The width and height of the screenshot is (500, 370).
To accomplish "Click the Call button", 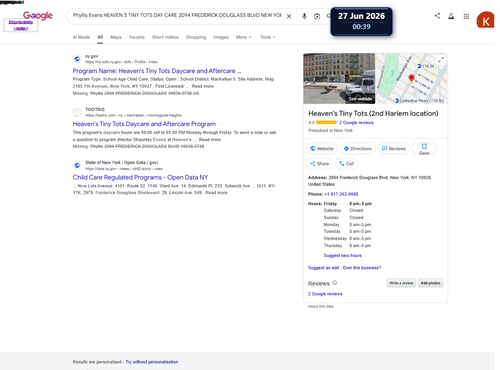I will [x=346, y=164].
